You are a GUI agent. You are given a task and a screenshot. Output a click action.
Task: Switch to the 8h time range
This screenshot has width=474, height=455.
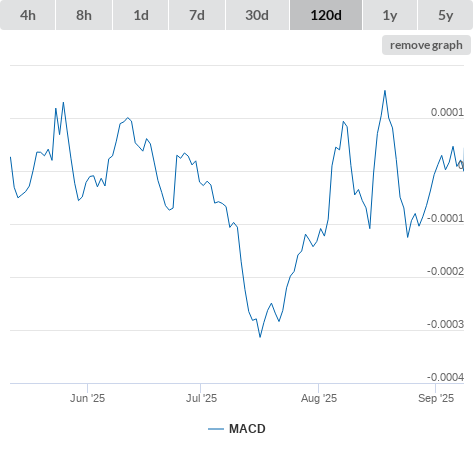pyautogui.click(x=84, y=15)
